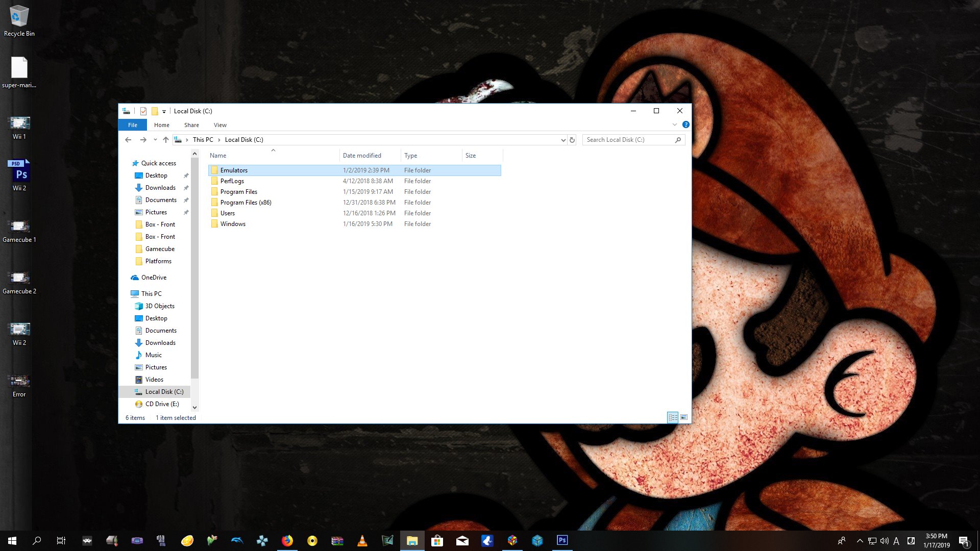Open Task View on the taskbar
The width and height of the screenshot is (980, 551).
[x=61, y=541]
